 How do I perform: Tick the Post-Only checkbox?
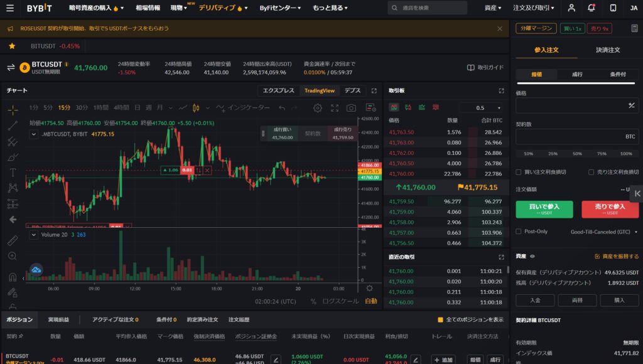(518, 232)
